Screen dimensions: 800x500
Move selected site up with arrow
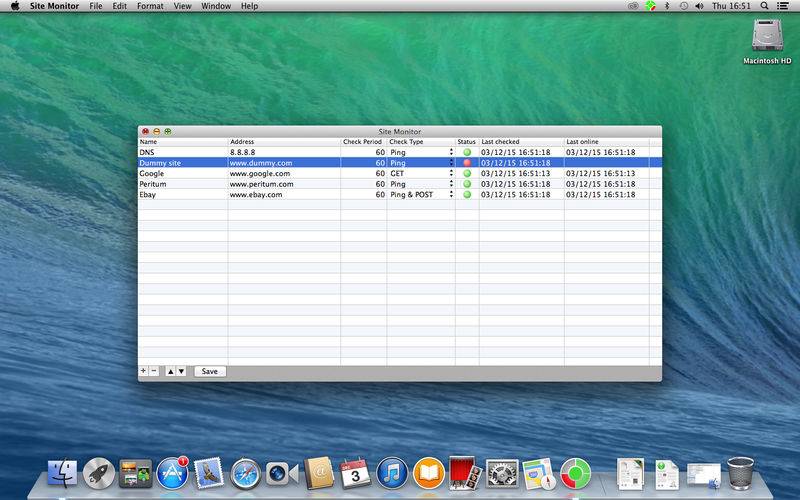click(x=170, y=371)
